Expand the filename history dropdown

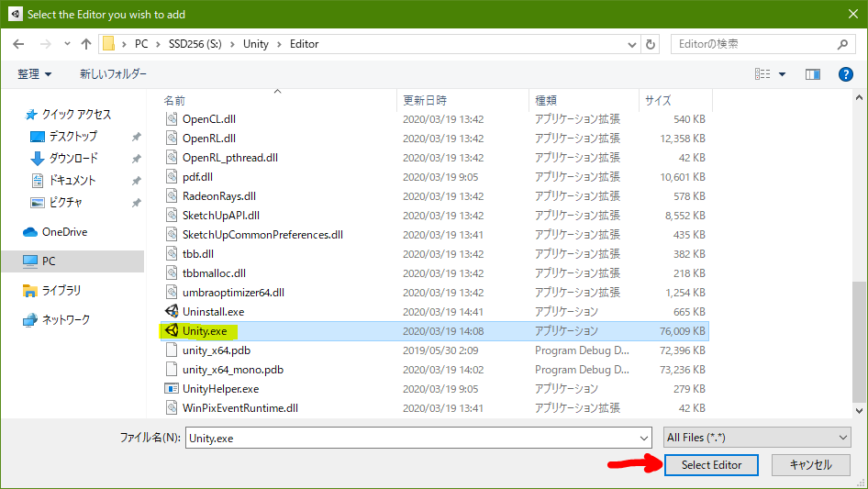tap(644, 438)
